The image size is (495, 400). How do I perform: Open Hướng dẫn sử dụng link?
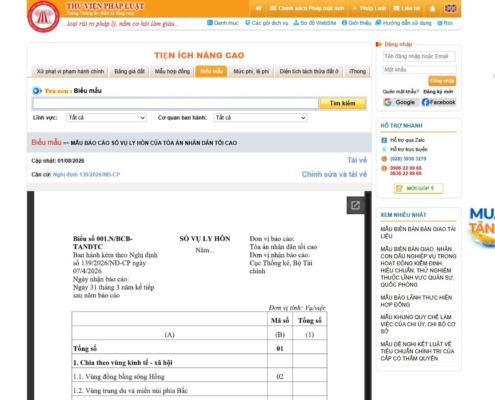point(403,23)
